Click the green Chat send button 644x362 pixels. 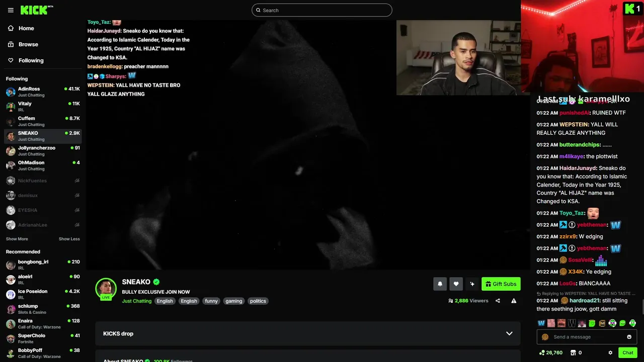coord(627,352)
